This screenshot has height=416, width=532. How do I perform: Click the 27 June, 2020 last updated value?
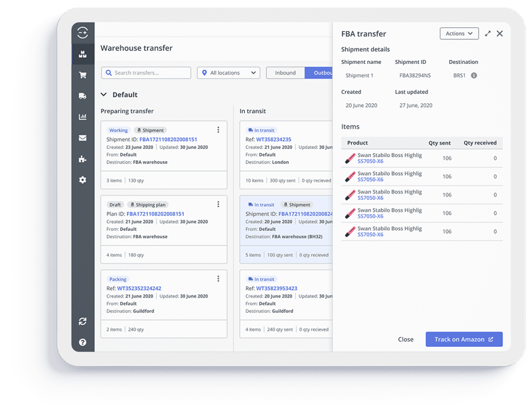coord(416,105)
